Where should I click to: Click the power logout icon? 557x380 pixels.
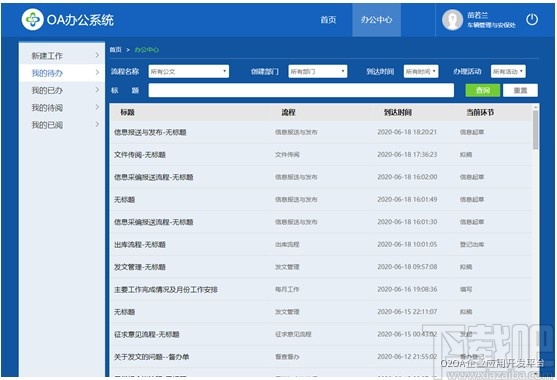tap(532, 19)
